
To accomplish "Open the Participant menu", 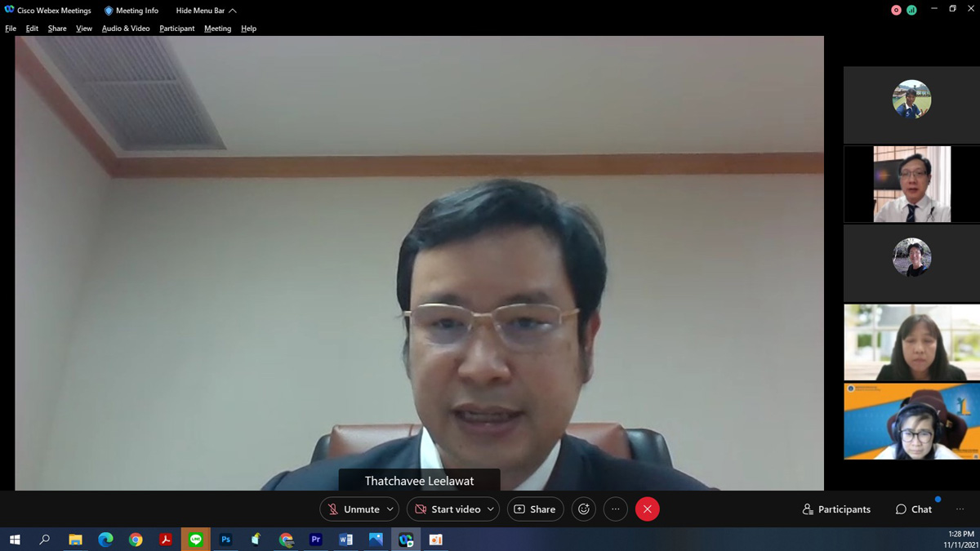I will pos(176,29).
